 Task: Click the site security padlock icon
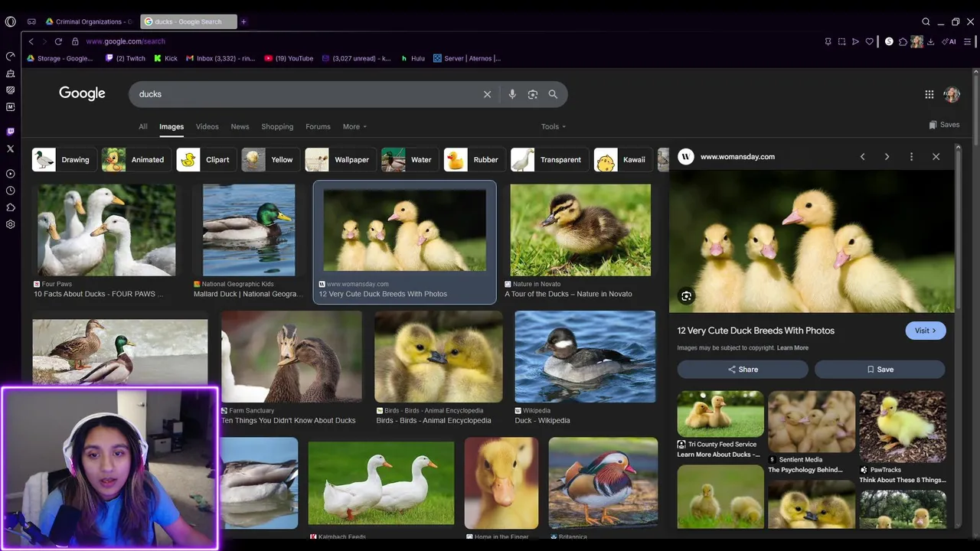(x=75, y=41)
